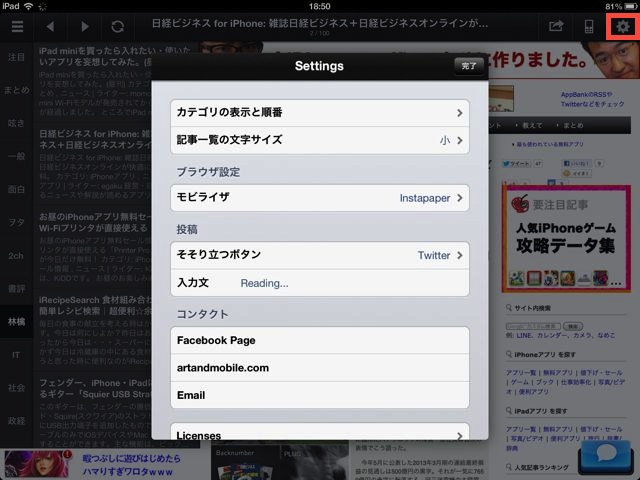Tap the 完了 done button
Image resolution: width=640 pixels, height=480 pixels.
pos(469,66)
